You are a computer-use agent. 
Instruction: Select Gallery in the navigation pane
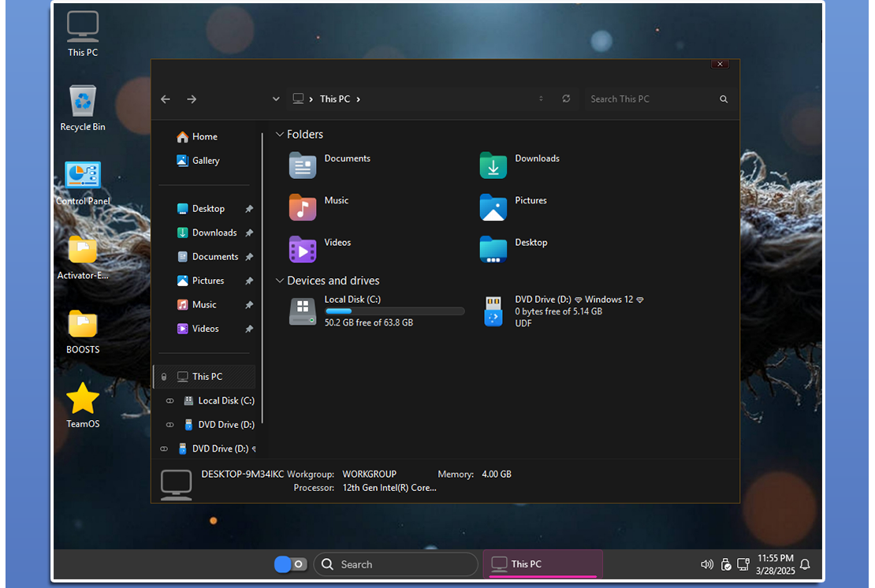pyautogui.click(x=205, y=161)
